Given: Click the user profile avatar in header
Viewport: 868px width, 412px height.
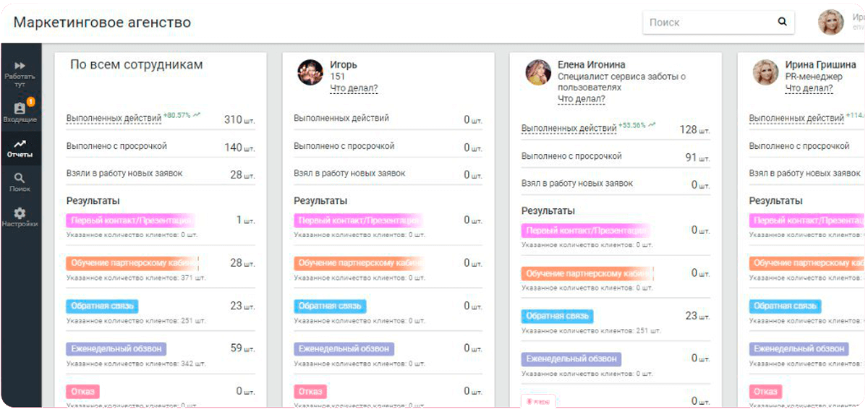Looking at the screenshot, I should (830, 22).
